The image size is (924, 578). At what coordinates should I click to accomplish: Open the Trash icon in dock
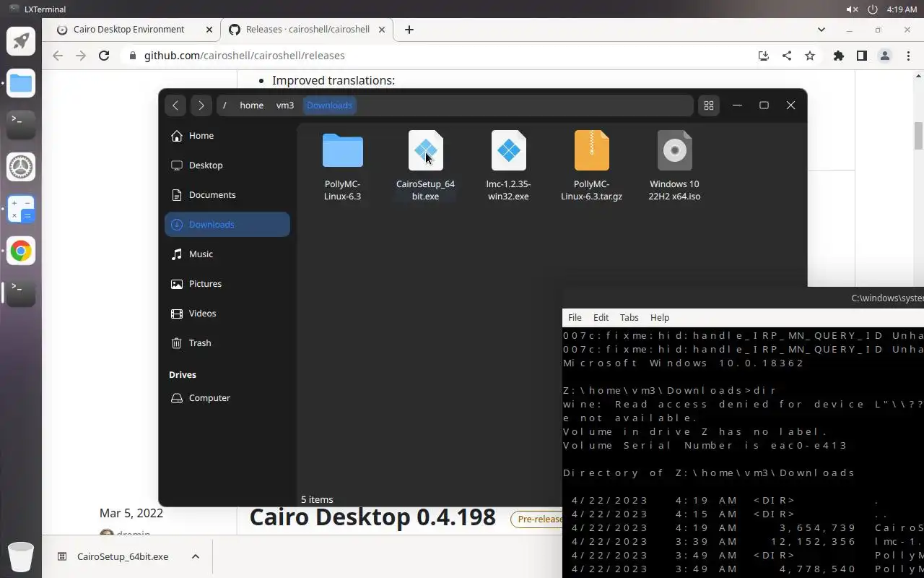[x=21, y=556]
